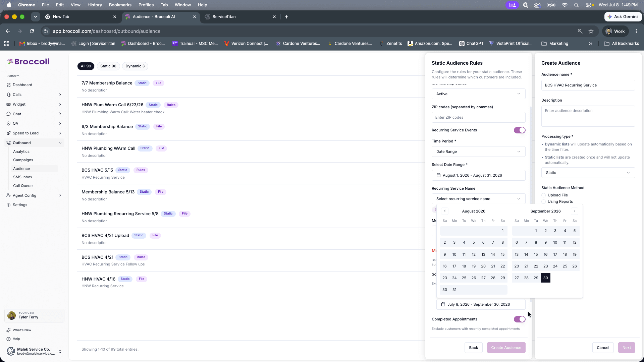Open the Dashboard sidebar item
The width and height of the screenshot is (644, 362).
[22, 85]
